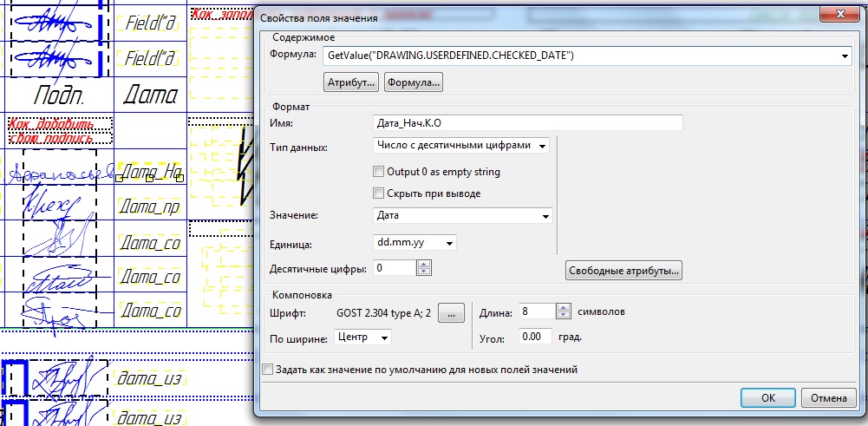Image resolution: width=868 pixels, height=426 pixels.
Task: Change По ширине alignment dropdown
Action: pos(362,337)
